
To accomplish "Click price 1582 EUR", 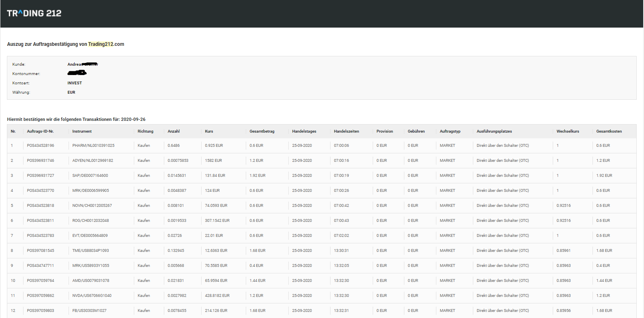I will [213, 161].
